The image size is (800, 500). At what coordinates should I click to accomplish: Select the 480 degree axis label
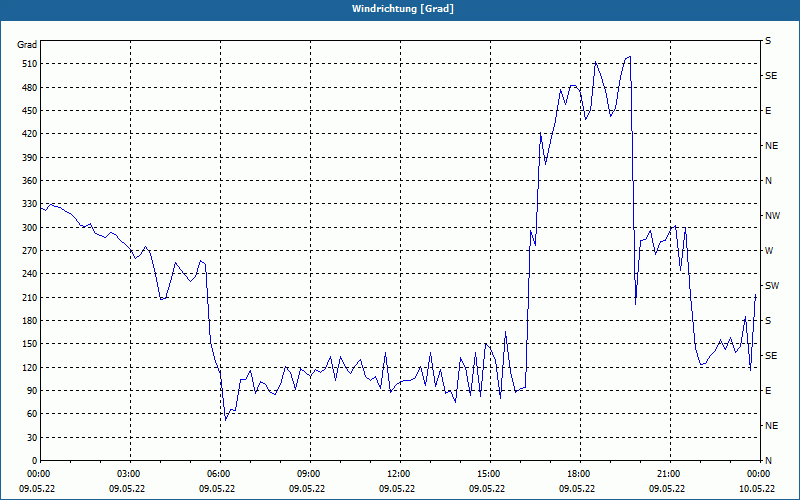(x=29, y=88)
